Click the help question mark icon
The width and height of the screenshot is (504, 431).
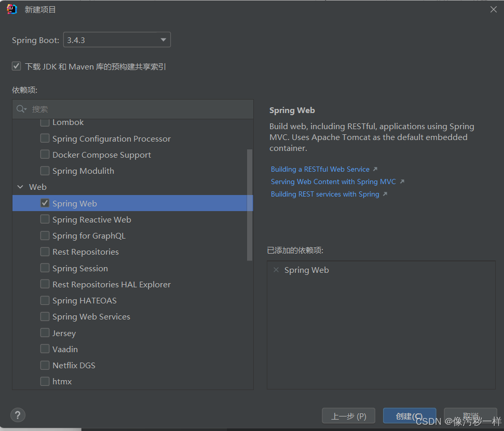pyautogui.click(x=18, y=415)
